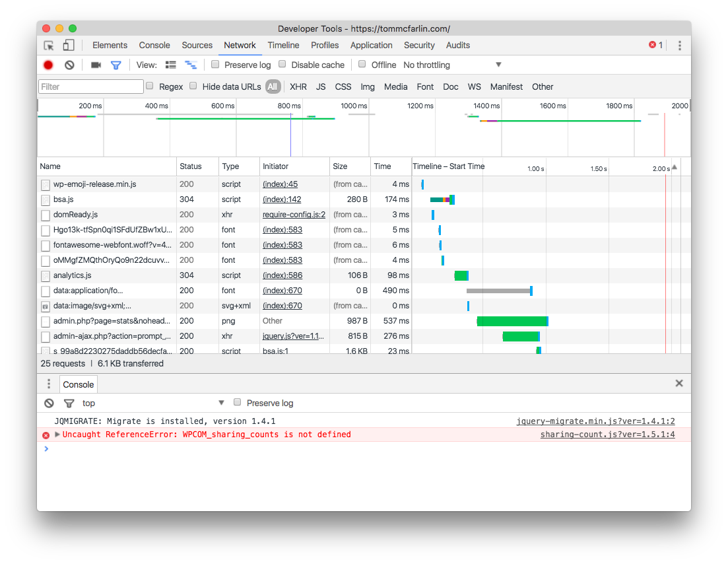
Task: Check the Disable cache option
Action: [x=282, y=65]
